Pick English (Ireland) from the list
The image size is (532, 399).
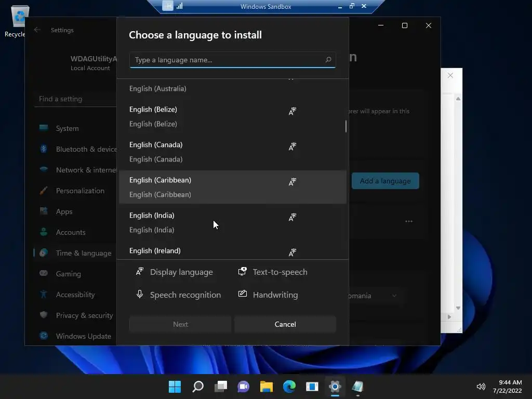point(232,250)
